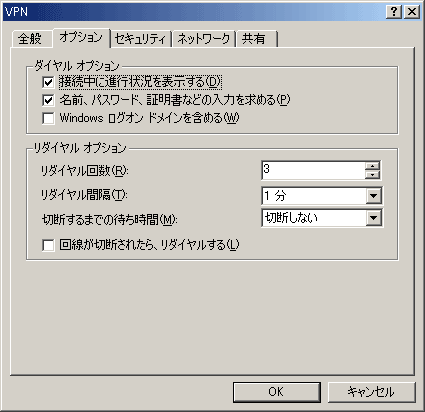
Task: Select the 1 分 combo box field
Action: click(322, 196)
